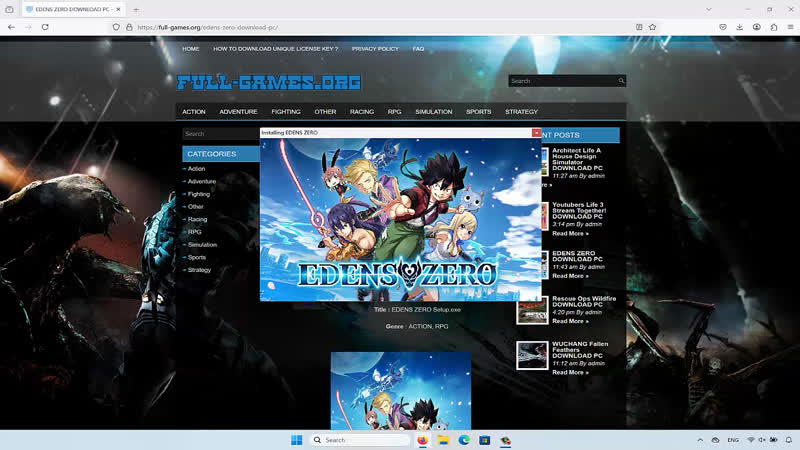This screenshot has height=450, width=800.
Task: Open the volume control in the tray
Action: [762, 440]
